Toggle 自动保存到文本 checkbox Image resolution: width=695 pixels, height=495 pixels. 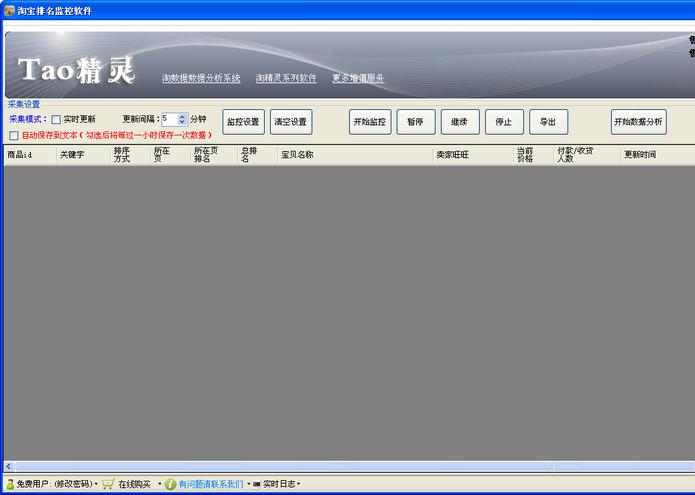13,135
